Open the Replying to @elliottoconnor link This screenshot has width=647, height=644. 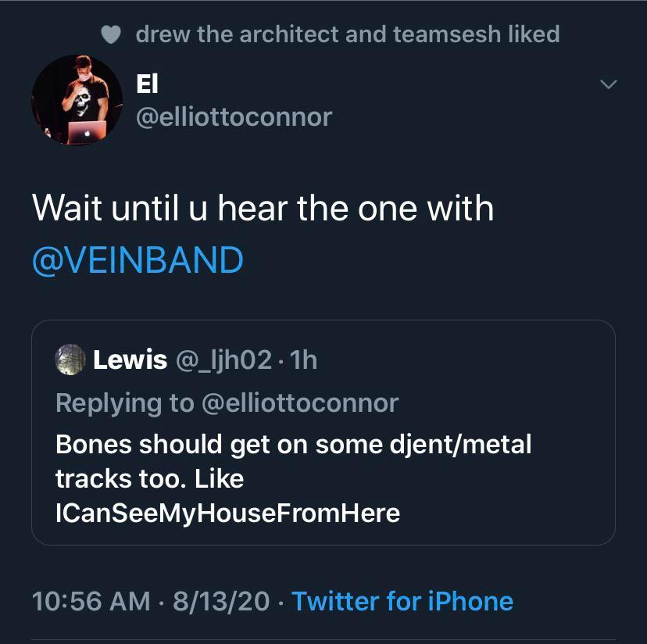point(227,402)
